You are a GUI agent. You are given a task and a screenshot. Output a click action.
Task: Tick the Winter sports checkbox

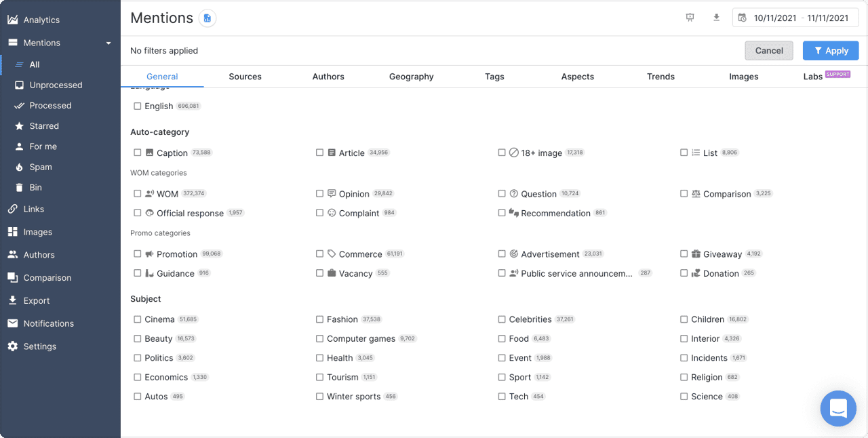(319, 396)
